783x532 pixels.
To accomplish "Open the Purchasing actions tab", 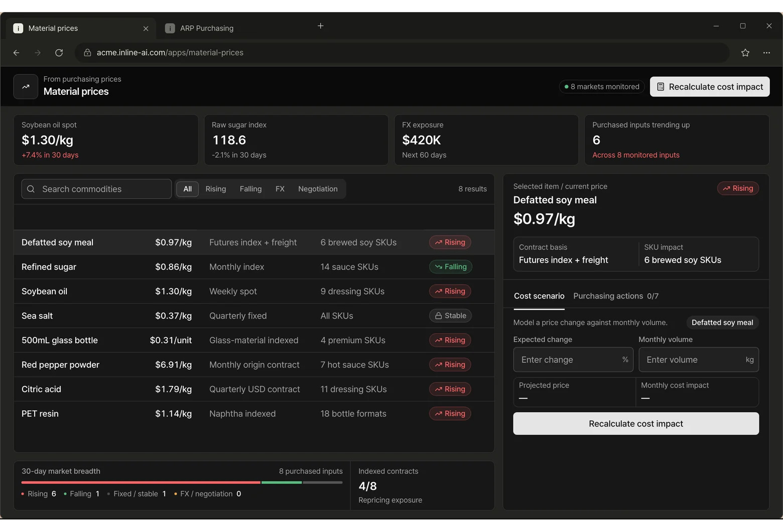I will [x=616, y=296].
